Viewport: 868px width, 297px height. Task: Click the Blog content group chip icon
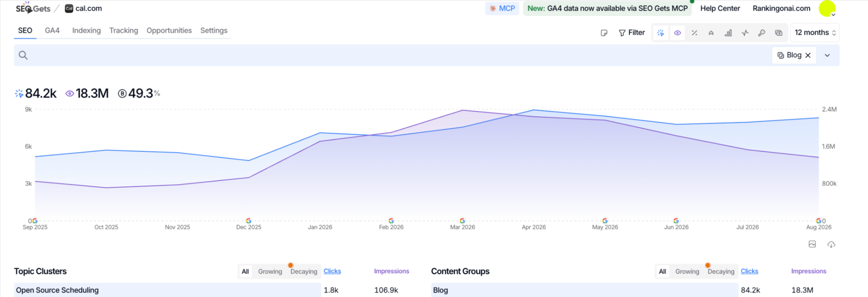(x=780, y=55)
